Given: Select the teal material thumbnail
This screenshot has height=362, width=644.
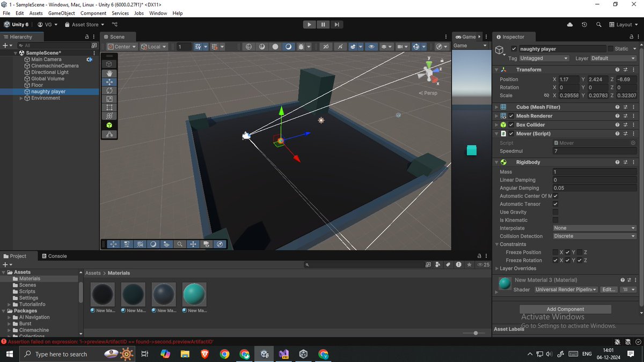Looking at the screenshot, I should click(x=194, y=294).
